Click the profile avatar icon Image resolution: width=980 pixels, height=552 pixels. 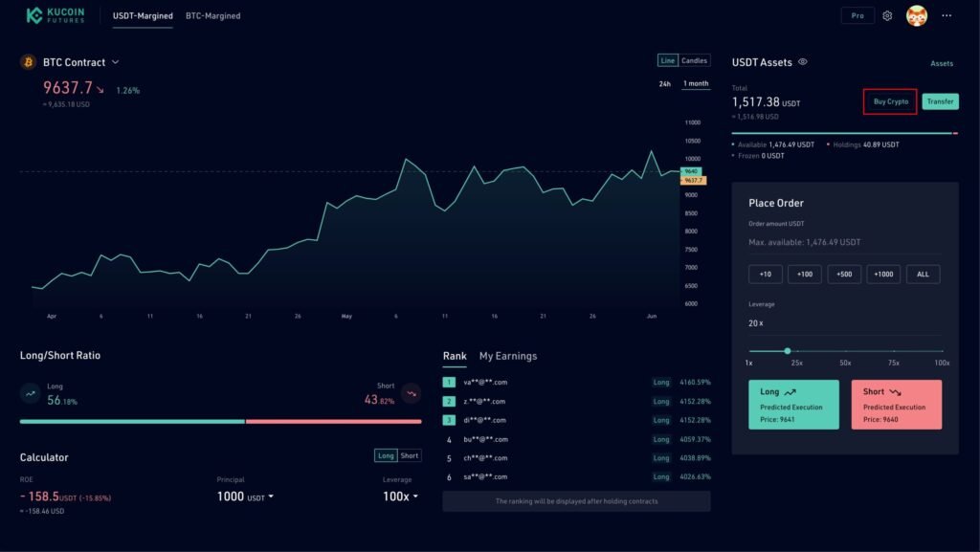pos(918,15)
